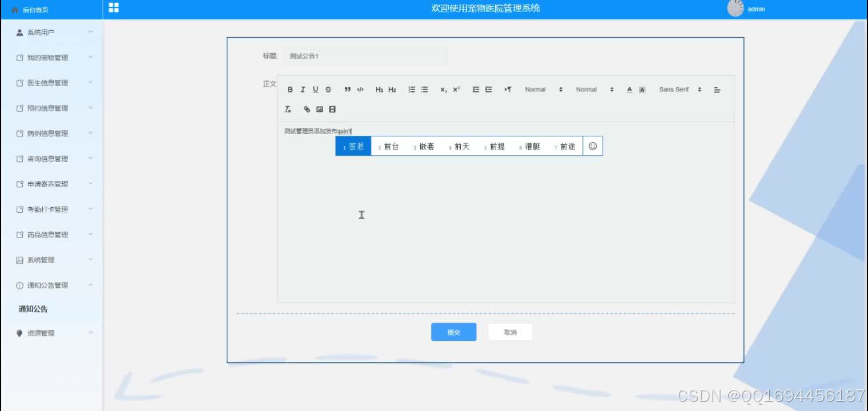868x411 pixels.
Task: Apply superscript formatting
Action: [x=456, y=90]
